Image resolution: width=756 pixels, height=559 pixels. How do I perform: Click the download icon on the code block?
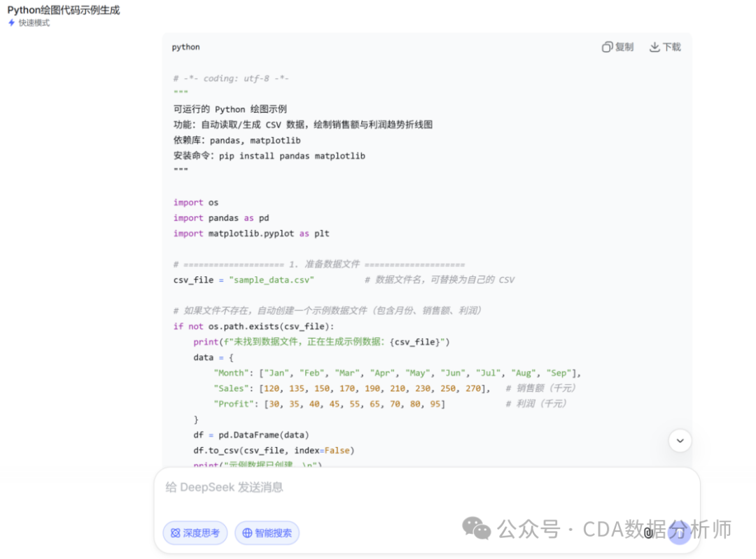pos(654,47)
